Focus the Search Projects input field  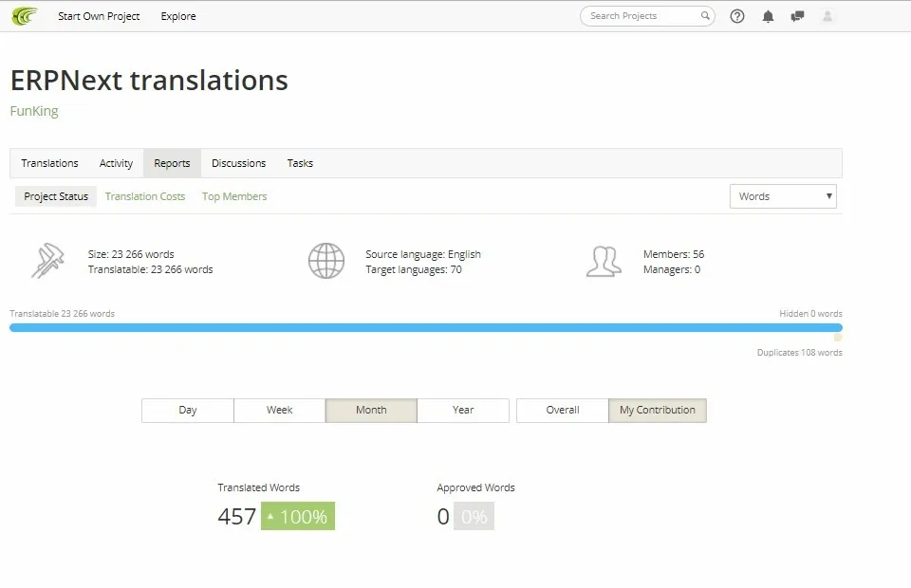[642, 16]
